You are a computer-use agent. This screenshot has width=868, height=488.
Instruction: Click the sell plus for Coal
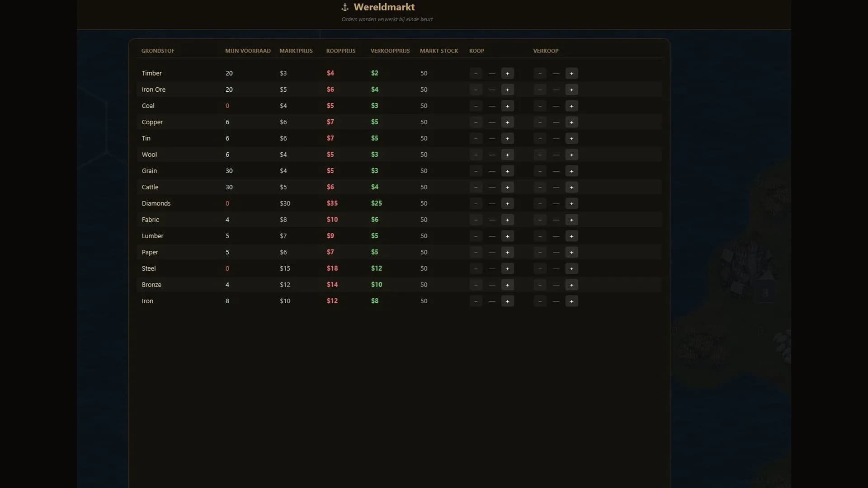571,106
